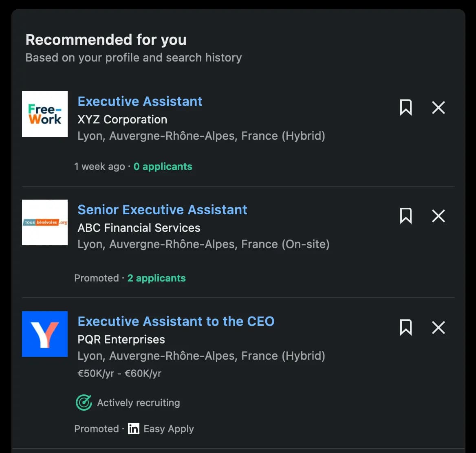The image size is (476, 453).
Task: Open the Executive Assistant to the CEO posting
Action: click(176, 321)
